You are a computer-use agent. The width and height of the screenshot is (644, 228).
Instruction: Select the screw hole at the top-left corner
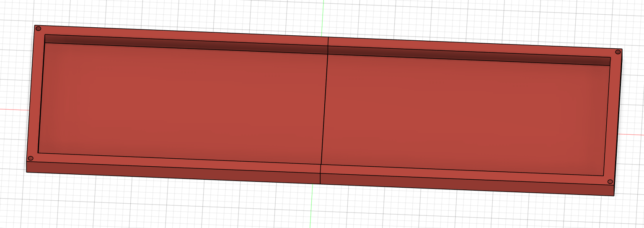tap(38, 29)
